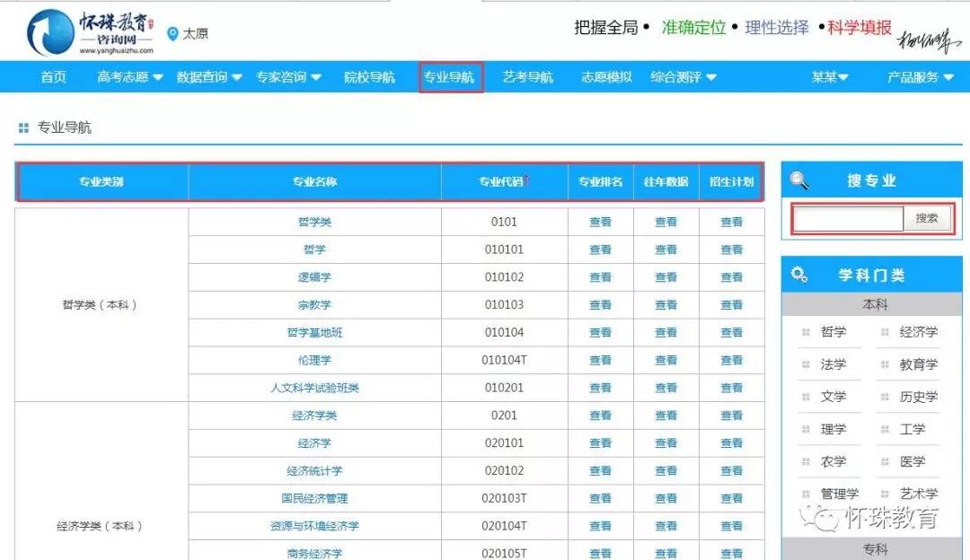970x560 pixels.
Task: Click the location pin icon beside 太原
Action: [172, 34]
